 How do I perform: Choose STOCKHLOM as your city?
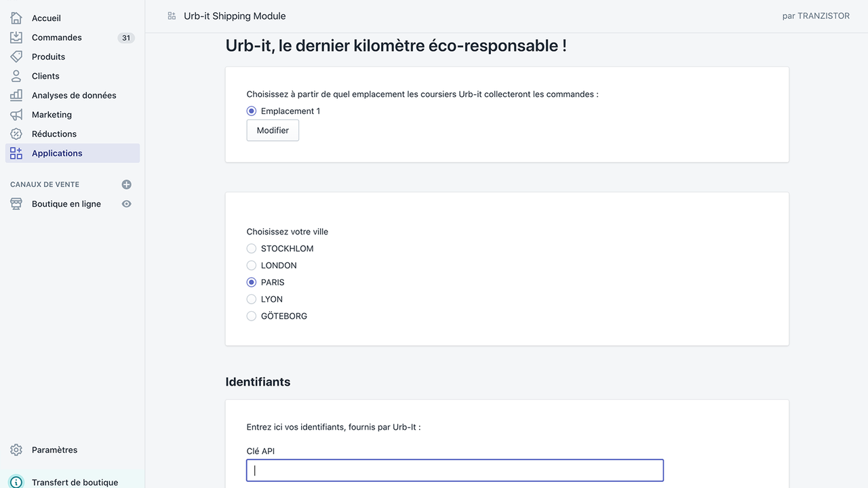(252, 249)
